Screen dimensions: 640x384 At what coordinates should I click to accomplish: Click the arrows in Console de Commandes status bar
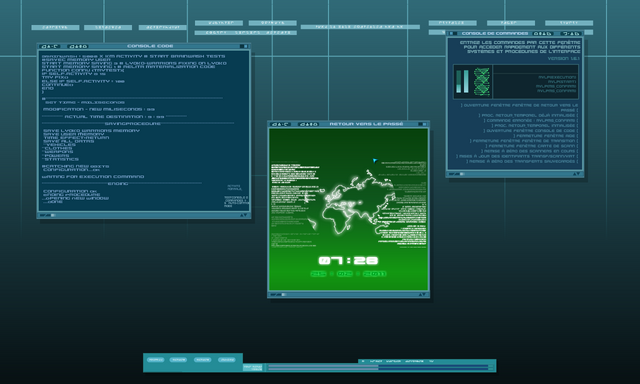[576, 174]
